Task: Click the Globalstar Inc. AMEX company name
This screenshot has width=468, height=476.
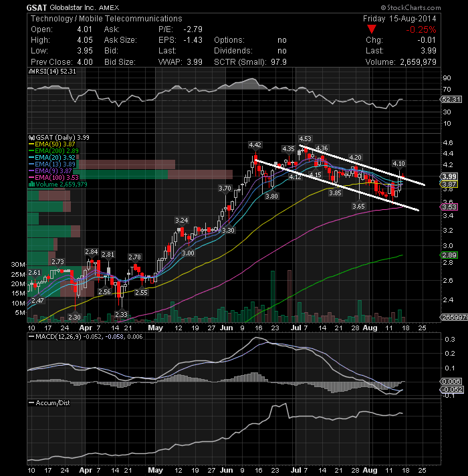Action: pos(84,7)
